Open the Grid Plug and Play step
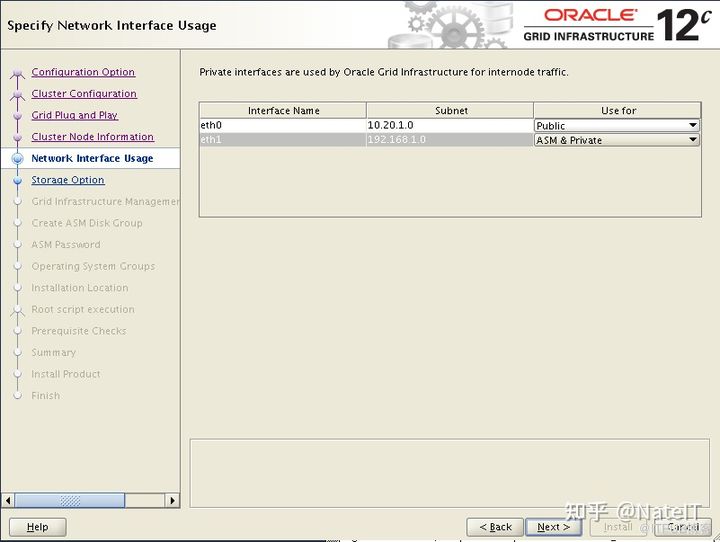The image size is (720, 542). point(75,115)
